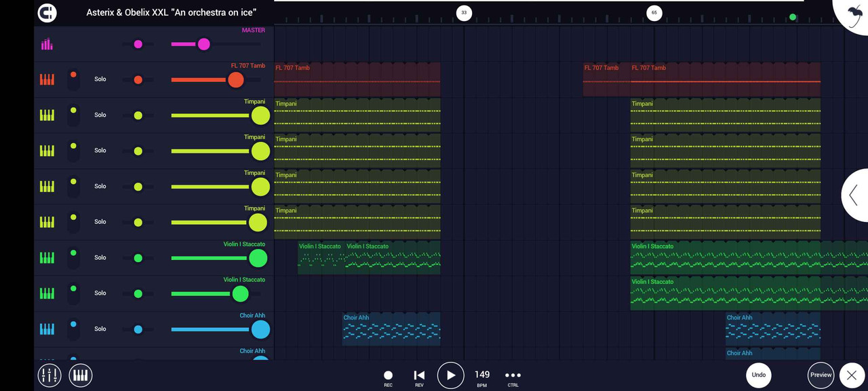Image resolution: width=868 pixels, height=391 pixels.
Task: Click the FL 707 Tamb track name label
Action: 248,66
